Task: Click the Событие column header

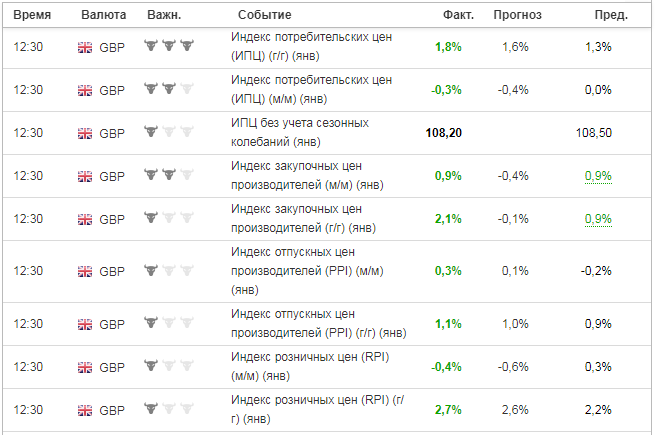Action: (264, 15)
